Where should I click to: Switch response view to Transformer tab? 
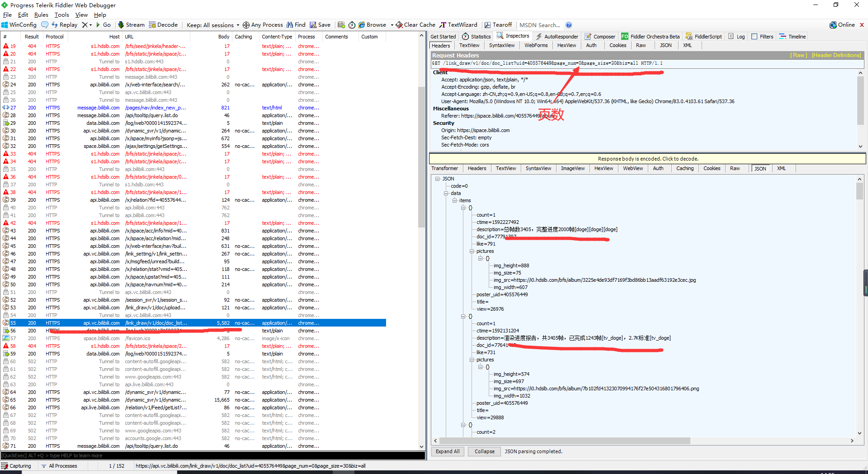click(x=444, y=168)
